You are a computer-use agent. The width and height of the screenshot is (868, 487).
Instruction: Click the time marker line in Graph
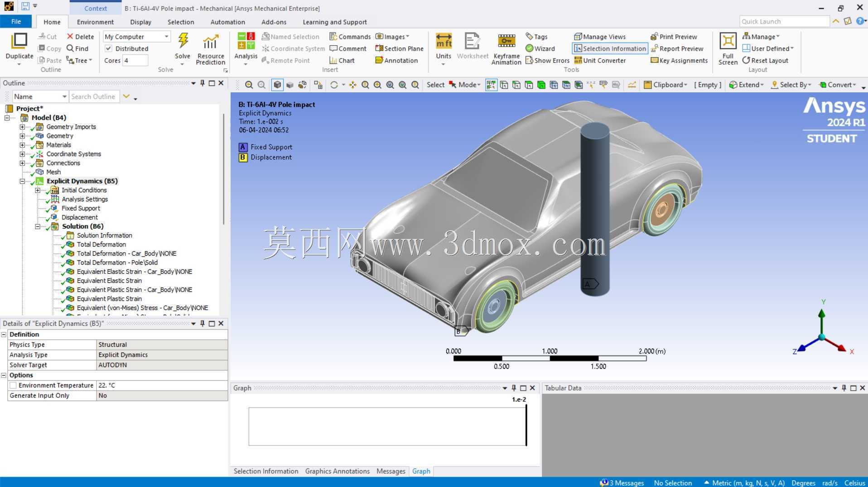(526, 425)
